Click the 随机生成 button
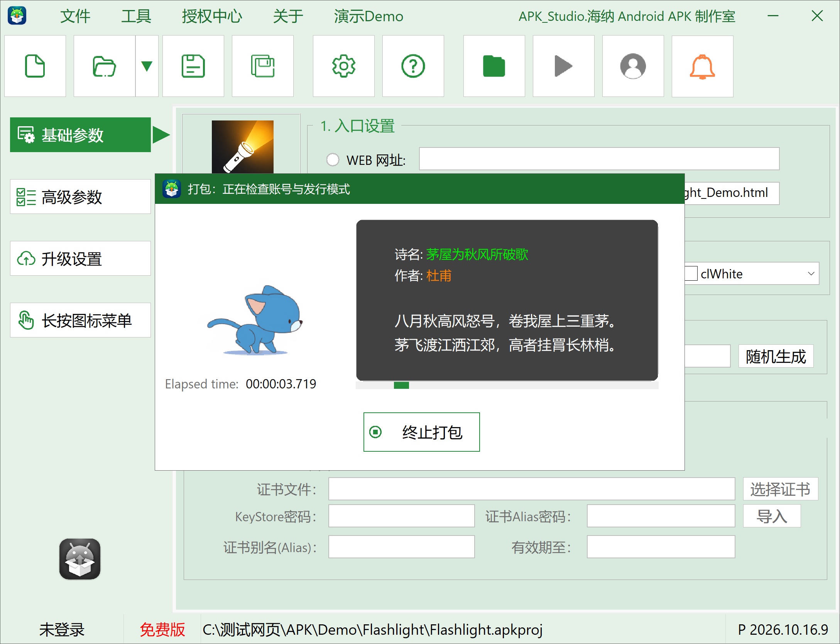The width and height of the screenshot is (840, 644). click(x=776, y=356)
